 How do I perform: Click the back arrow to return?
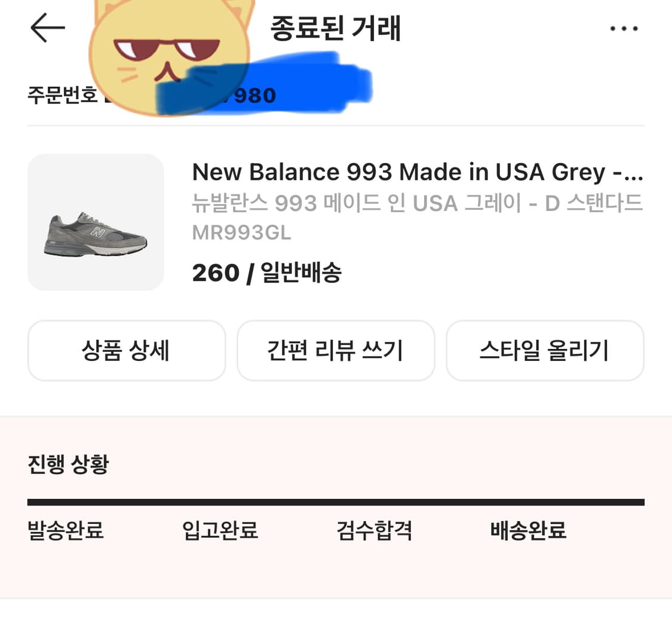[x=48, y=27]
